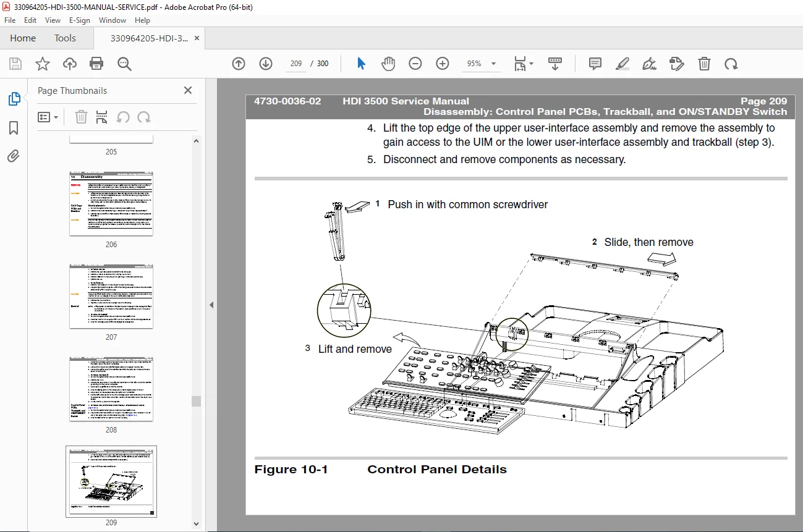Select the page 206 thumbnail
Viewport: 803px width, 532px height.
(111, 204)
